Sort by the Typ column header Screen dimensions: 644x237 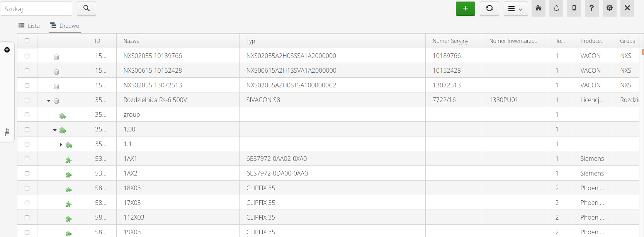pos(251,41)
